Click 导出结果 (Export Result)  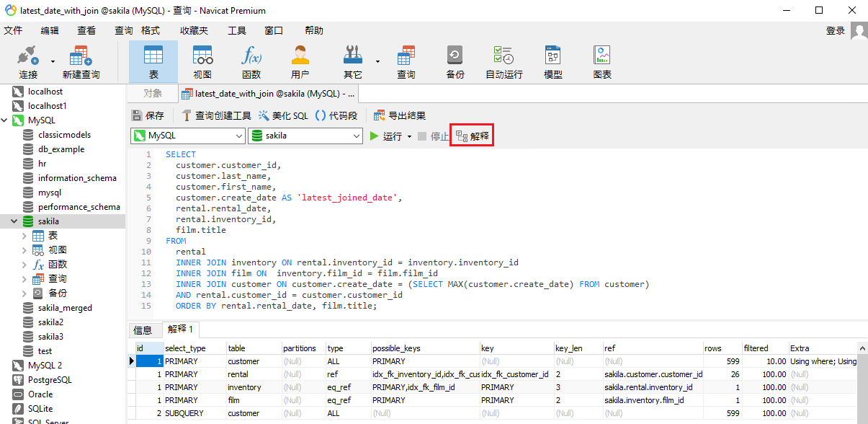400,115
